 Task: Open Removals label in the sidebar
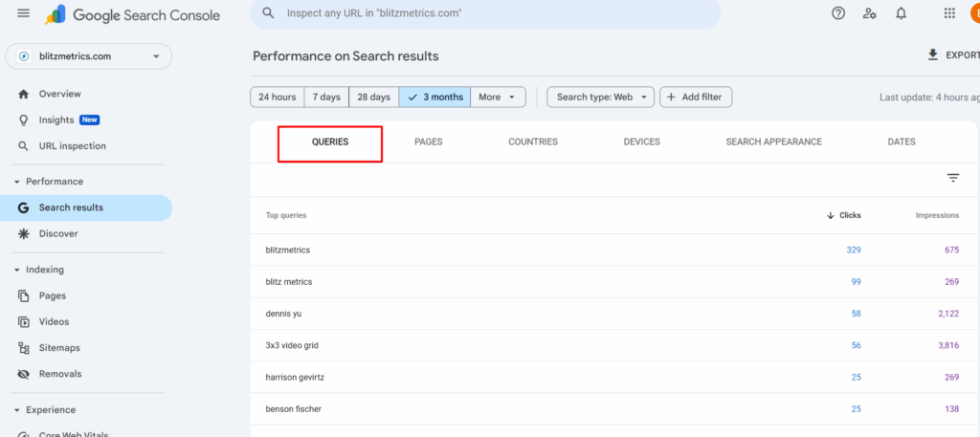point(60,374)
